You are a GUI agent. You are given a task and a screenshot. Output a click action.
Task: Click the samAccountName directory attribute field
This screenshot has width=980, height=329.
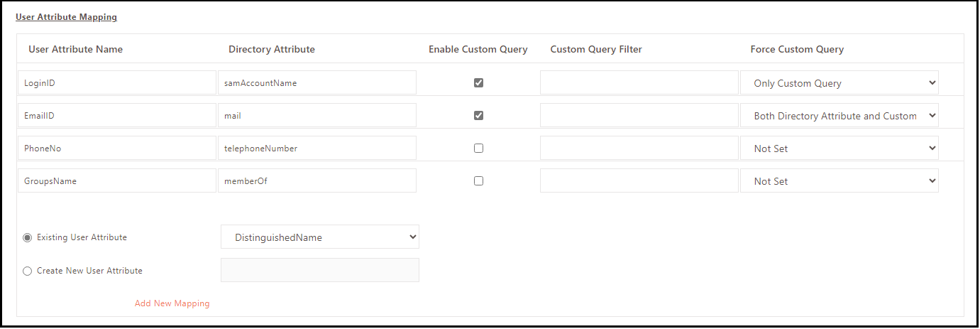tap(316, 82)
